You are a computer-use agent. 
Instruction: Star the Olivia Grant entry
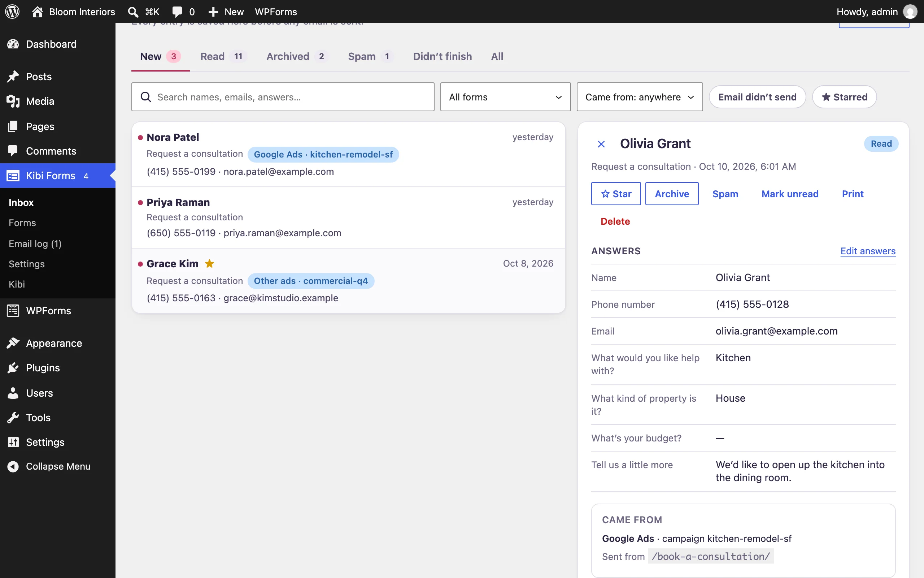(x=616, y=194)
